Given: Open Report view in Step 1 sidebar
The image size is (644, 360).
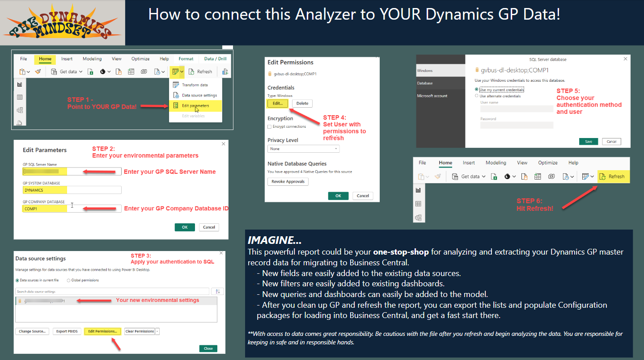Looking at the screenshot, I should tap(20, 84).
